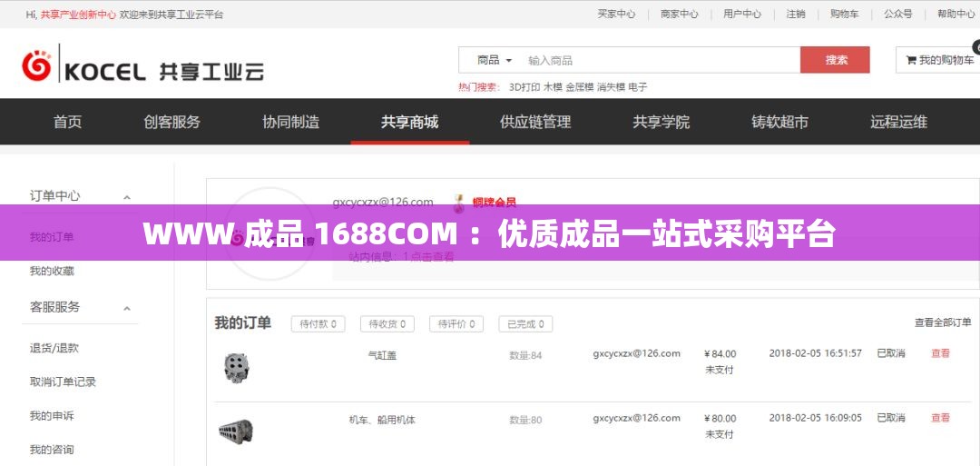Collapse the 客服服务 sidebar section
The width and height of the screenshot is (980, 466).
[127, 308]
